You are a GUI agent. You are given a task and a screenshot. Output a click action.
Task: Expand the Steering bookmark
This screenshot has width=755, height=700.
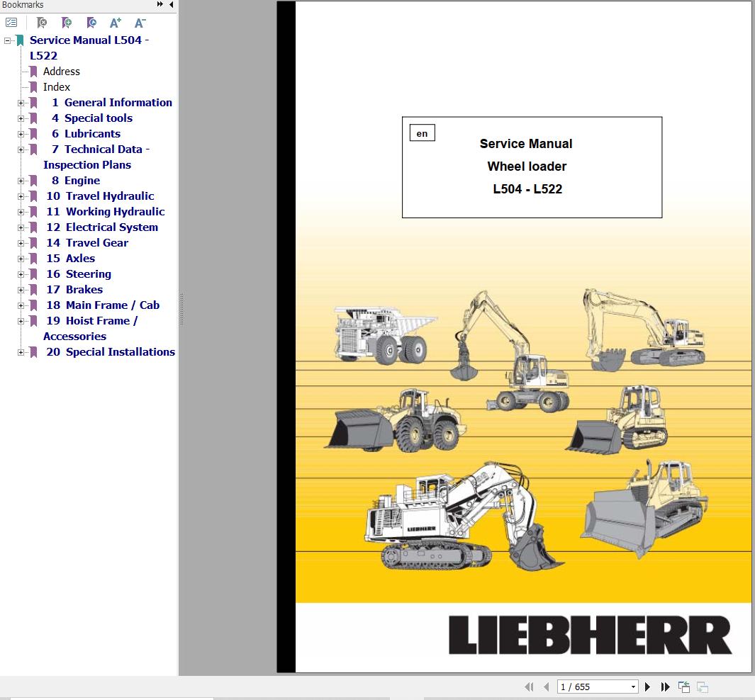coord(21,274)
